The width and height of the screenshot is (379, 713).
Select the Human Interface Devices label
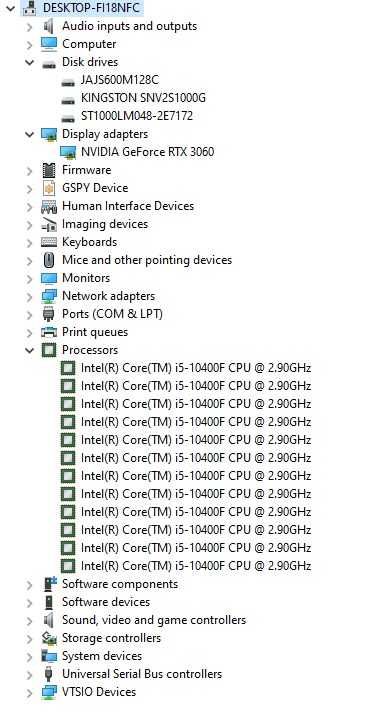point(128,206)
